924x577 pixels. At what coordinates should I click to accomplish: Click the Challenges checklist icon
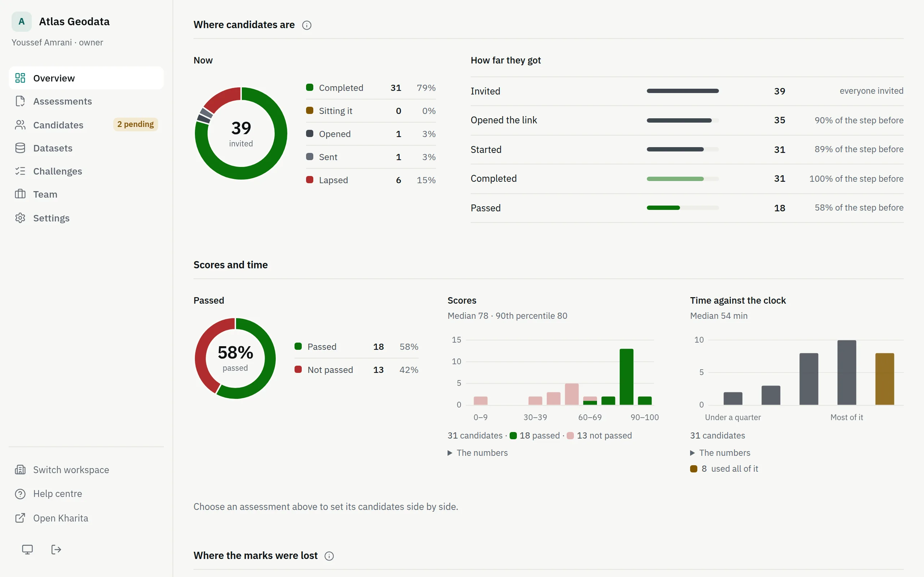coord(20,171)
